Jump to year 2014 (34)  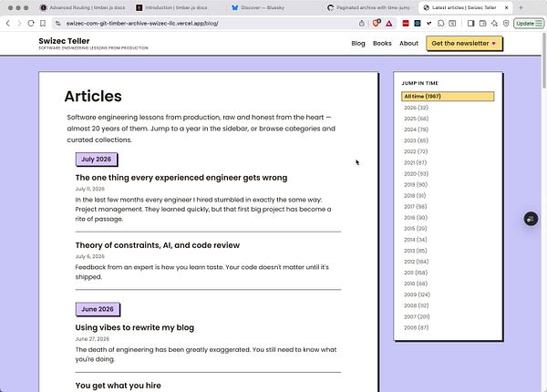(x=415, y=240)
